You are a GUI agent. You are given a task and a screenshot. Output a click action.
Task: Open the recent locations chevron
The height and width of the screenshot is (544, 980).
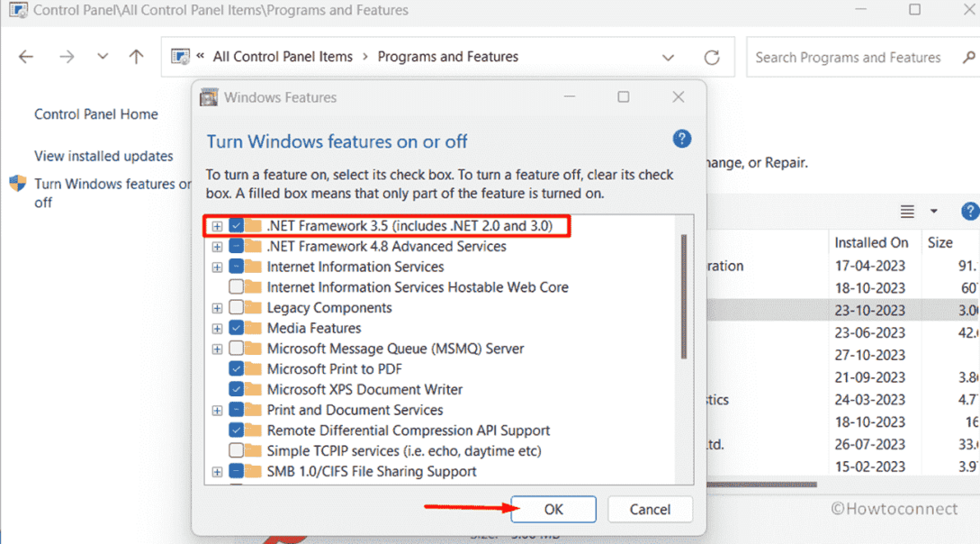(103, 56)
